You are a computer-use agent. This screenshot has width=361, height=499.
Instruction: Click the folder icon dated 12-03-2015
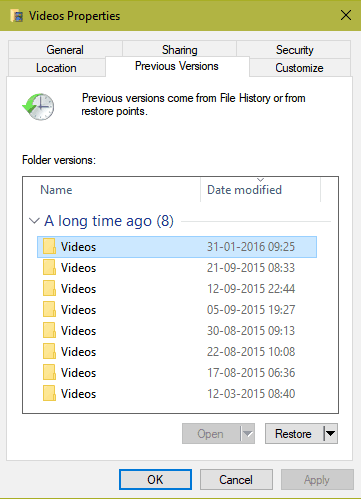(x=49, y=394)
